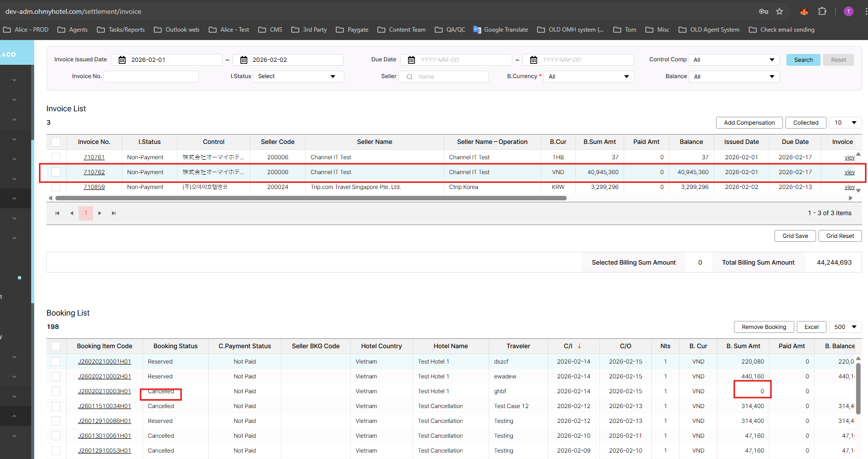Open the Control Comp dropdown
The image size is (868, 459).
coord(733,60)
